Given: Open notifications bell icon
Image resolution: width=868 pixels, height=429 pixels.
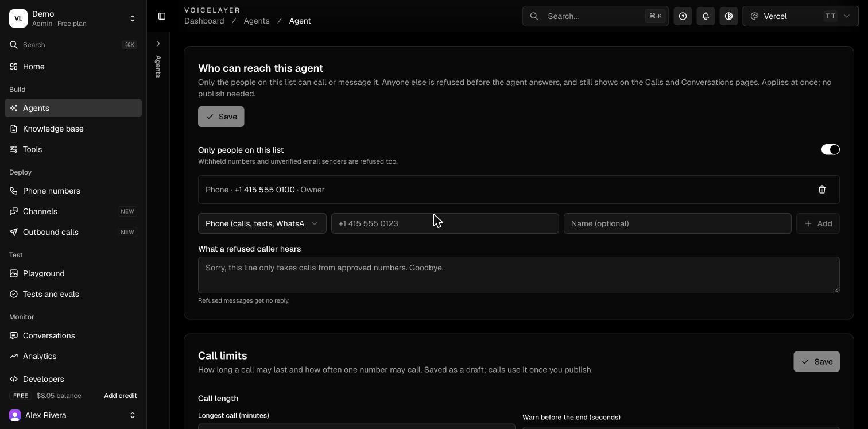Looking at the screenshot, I should click(x=706, y=16).
